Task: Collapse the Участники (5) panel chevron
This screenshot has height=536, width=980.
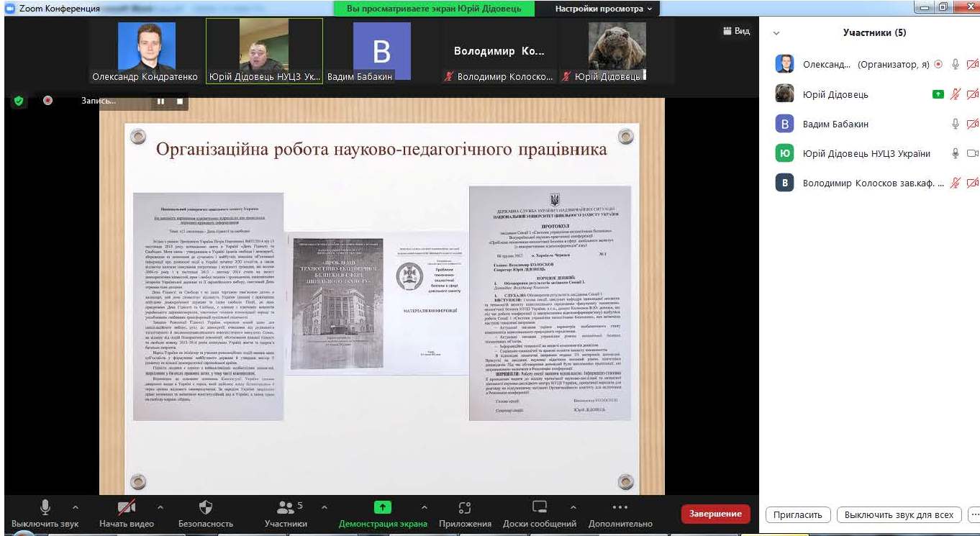Action: click(776, 33)
